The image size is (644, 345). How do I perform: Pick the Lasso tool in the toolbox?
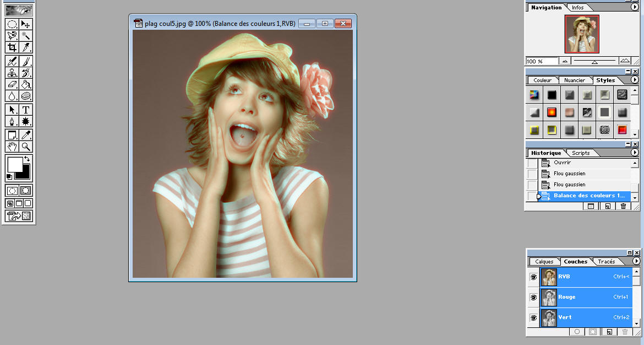(x=12, y=36)
